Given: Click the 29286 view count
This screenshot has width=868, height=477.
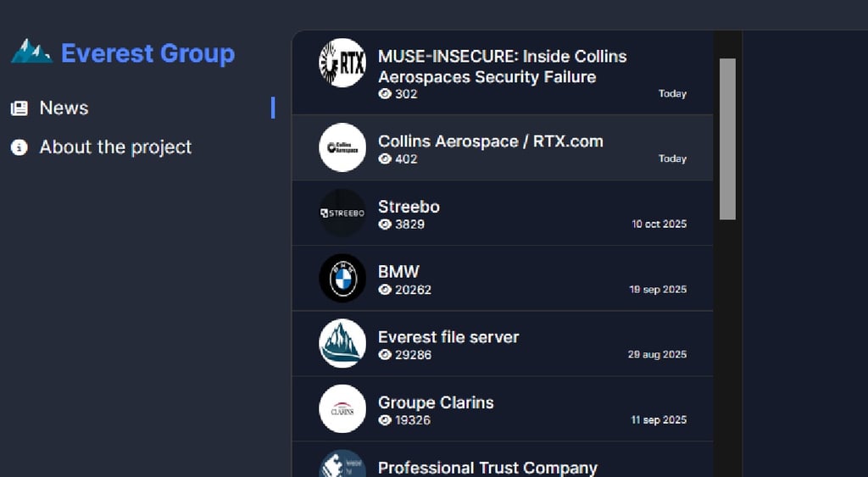Looking at the screenshot, I should point(413,355).
